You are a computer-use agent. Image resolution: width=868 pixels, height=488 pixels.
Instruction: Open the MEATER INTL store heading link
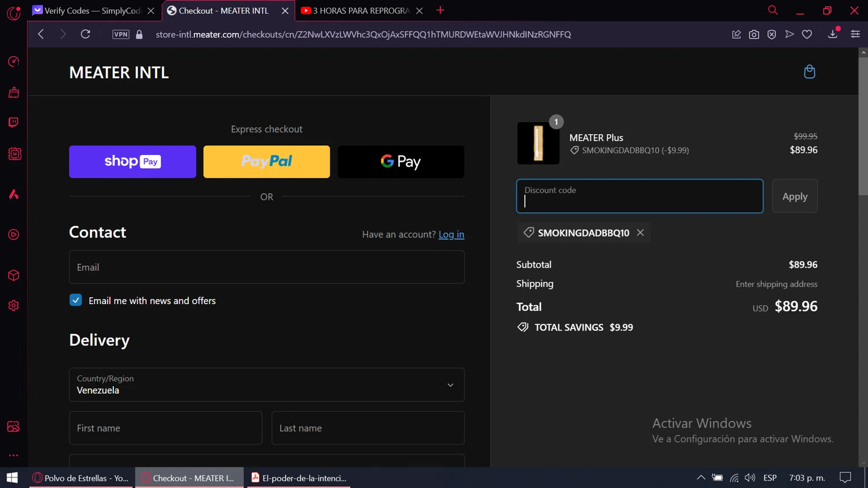(x=119, y=72)
